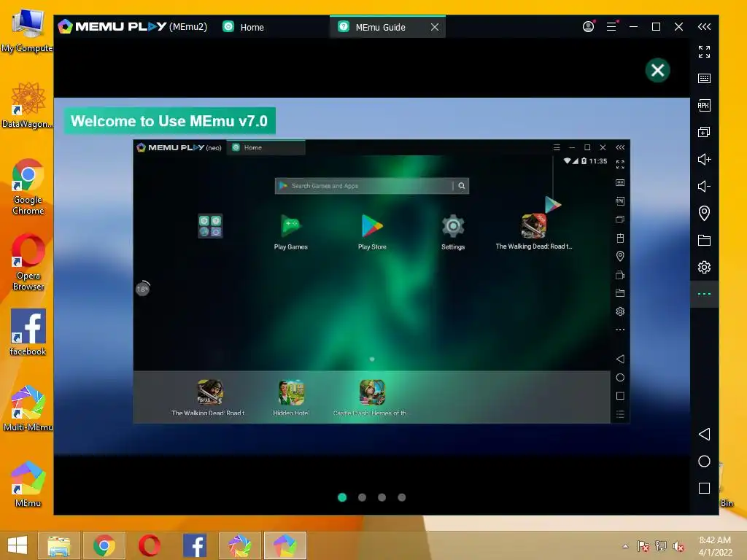Open facebook desktop shortcut
The width and height of the screenshot is (747, 560).
[28, 332]
